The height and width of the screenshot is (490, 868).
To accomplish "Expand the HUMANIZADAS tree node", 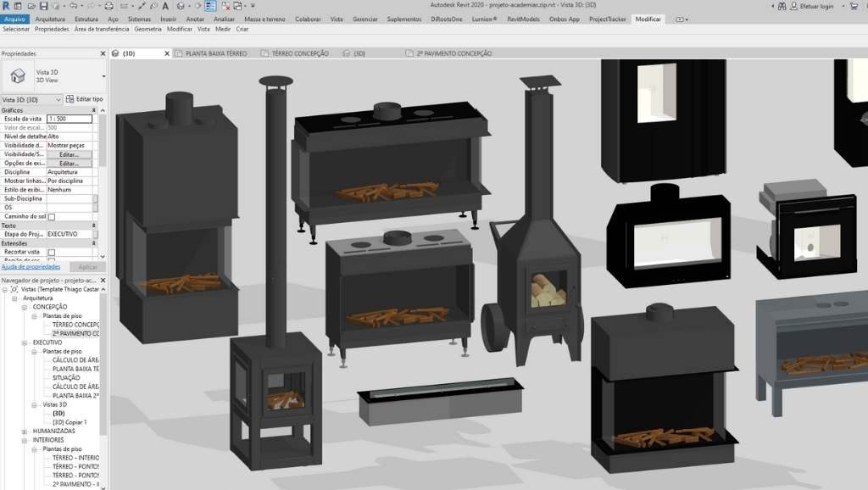I will tap(25, 431).
